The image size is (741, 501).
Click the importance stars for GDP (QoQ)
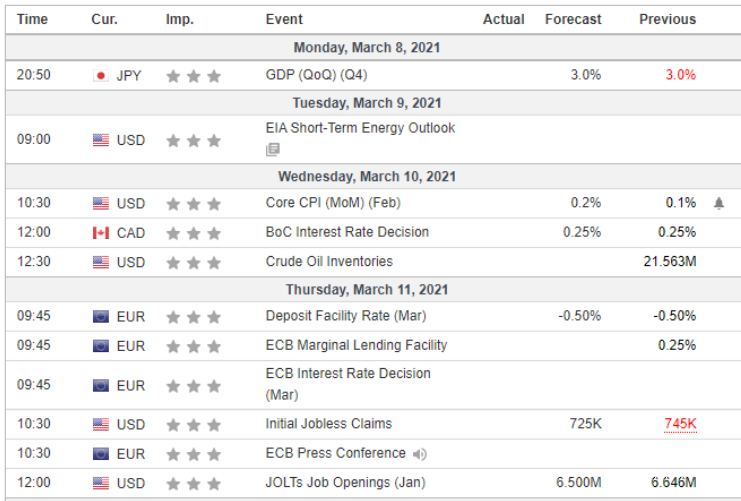[x=193, y=76]
